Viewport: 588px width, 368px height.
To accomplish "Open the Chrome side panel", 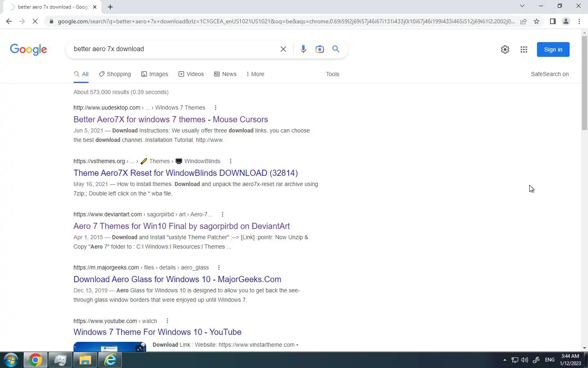I will [x=552, y=21].
